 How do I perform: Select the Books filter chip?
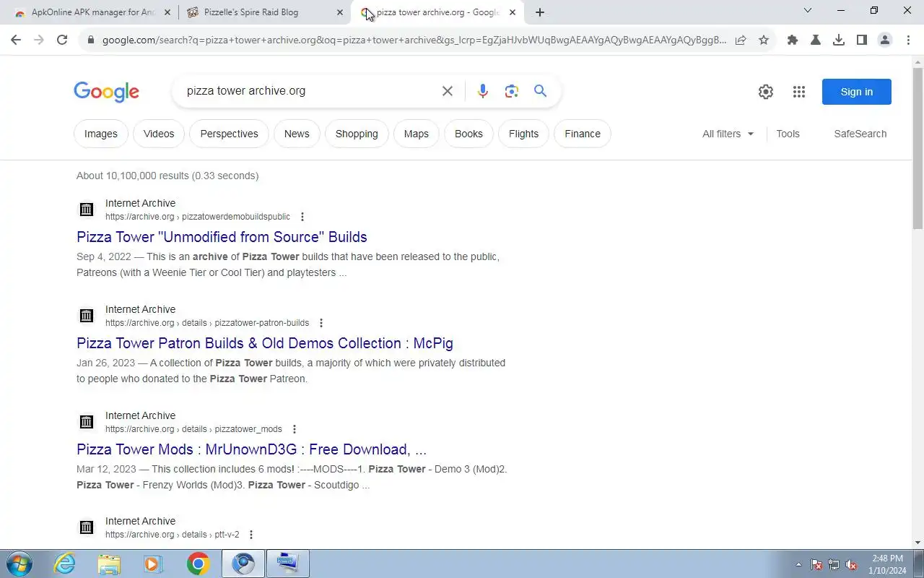(x=468, y=134)
